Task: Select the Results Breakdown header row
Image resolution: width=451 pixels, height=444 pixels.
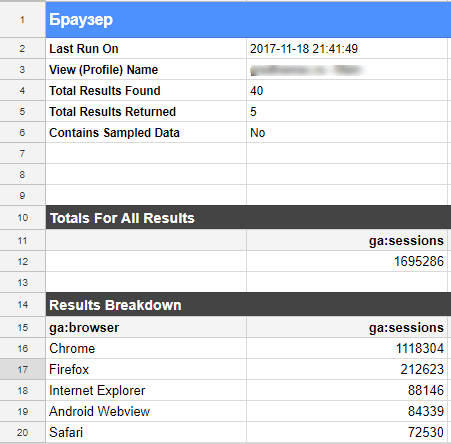Action: [248, 305]
